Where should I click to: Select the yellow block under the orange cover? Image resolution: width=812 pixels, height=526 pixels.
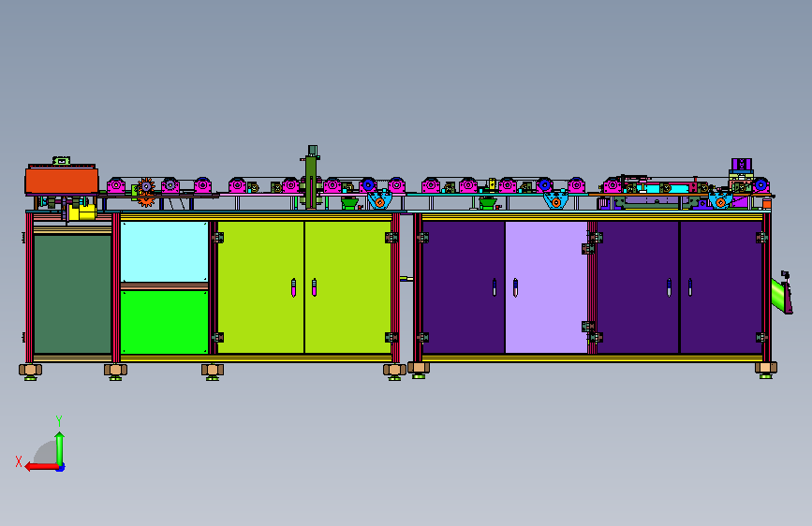pos(82,212)
